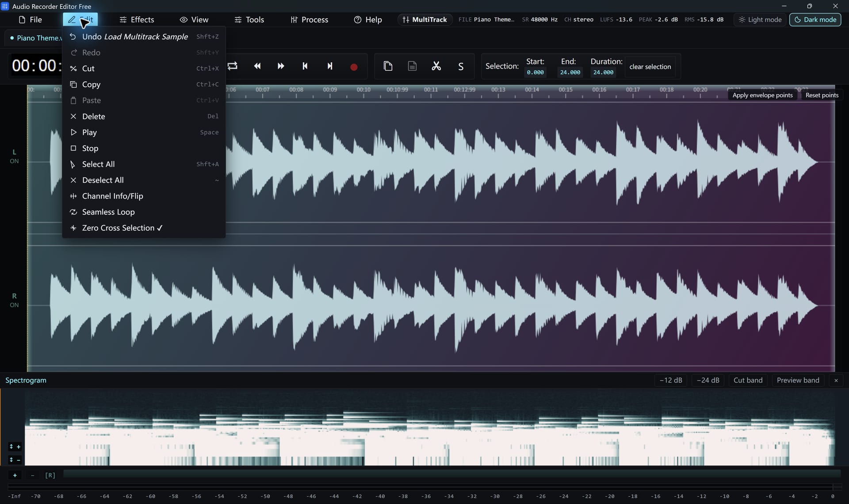
Task: Start recording with the red record button
Action: 354,67
